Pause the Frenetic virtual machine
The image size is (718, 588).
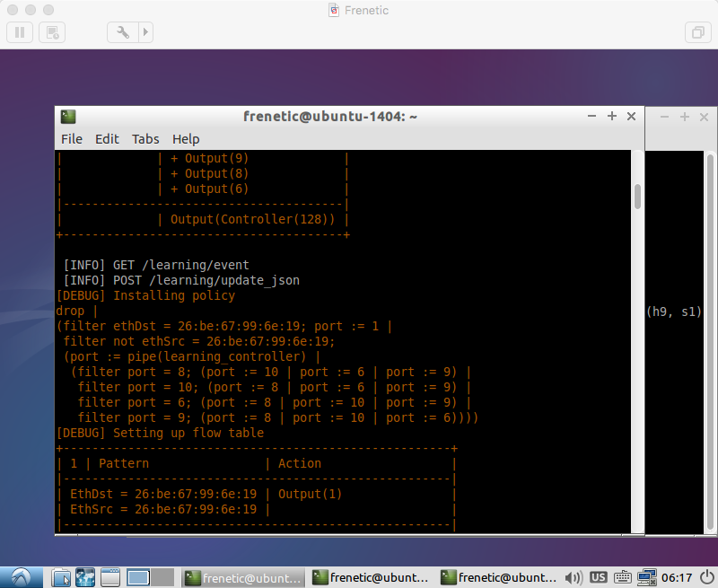20,32
